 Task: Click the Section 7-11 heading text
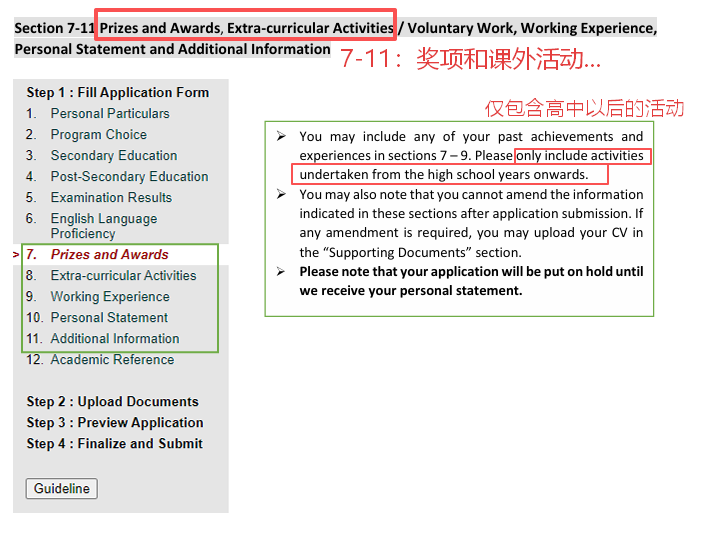200,29
